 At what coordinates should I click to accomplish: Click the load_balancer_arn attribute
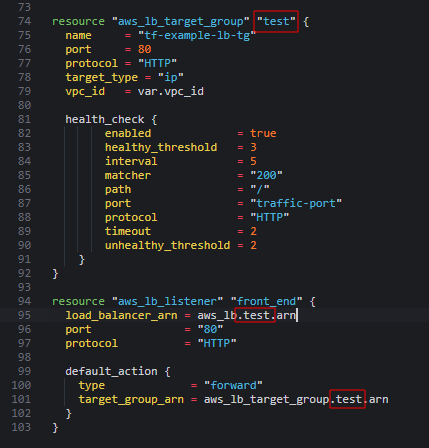[121, 315]
